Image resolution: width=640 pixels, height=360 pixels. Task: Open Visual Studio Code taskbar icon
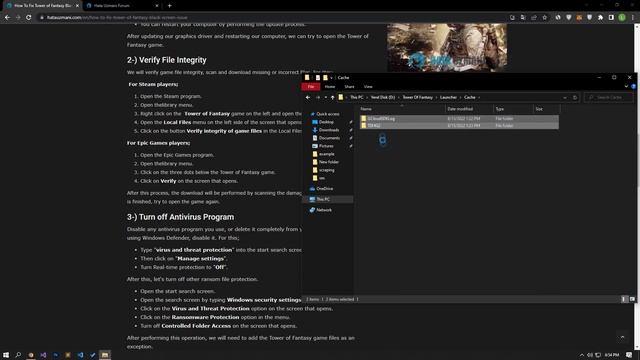(x=80, y=355)
